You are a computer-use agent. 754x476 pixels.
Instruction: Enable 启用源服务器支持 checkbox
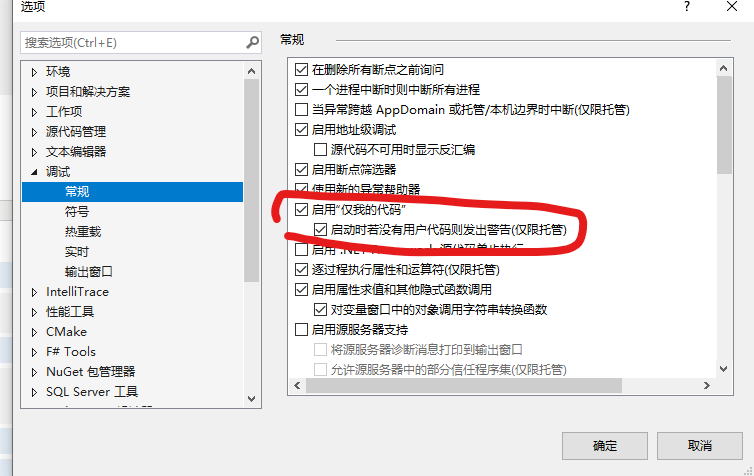point(302,330)
